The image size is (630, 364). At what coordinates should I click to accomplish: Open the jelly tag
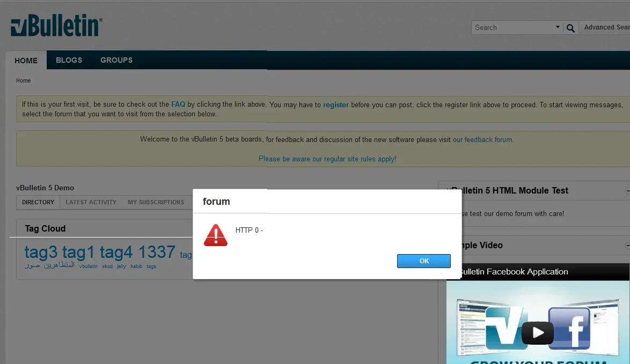point(121,266)
